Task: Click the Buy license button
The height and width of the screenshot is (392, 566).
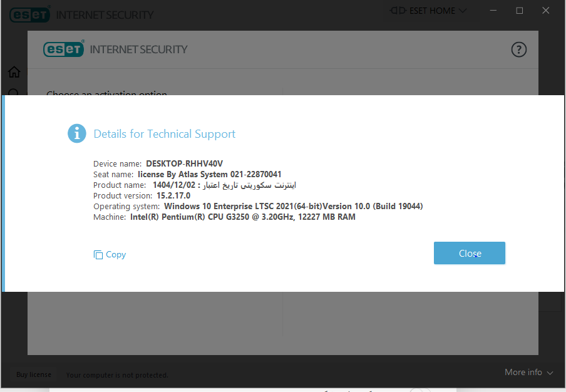Action: (x=34, y=374)
